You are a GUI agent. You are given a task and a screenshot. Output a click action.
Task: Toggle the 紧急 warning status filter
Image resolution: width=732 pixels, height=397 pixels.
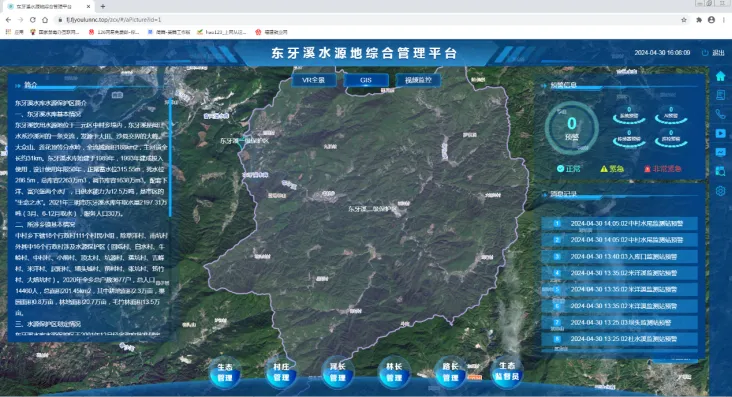point(612,169)
